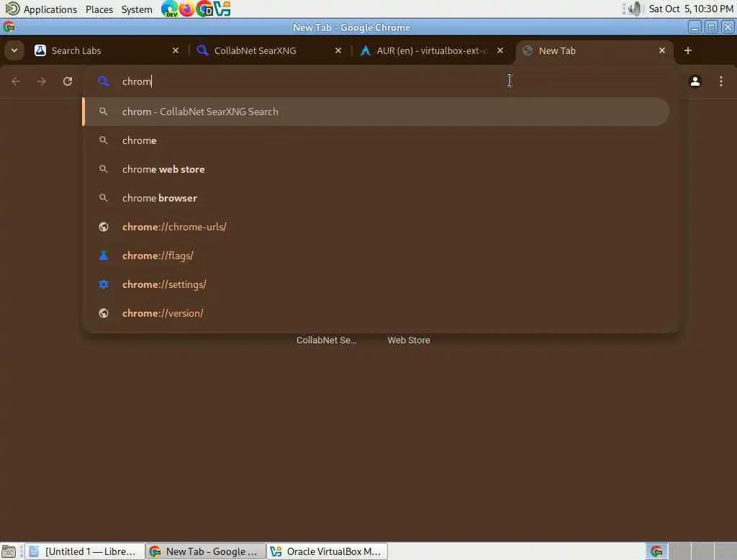The image size is (737, 560).
Task: Launch Firefox from the top panel
Action: pos(186,9)
